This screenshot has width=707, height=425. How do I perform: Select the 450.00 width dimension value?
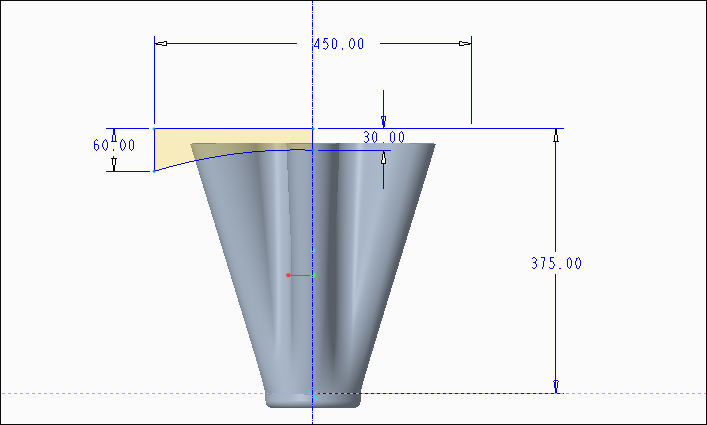339,44
